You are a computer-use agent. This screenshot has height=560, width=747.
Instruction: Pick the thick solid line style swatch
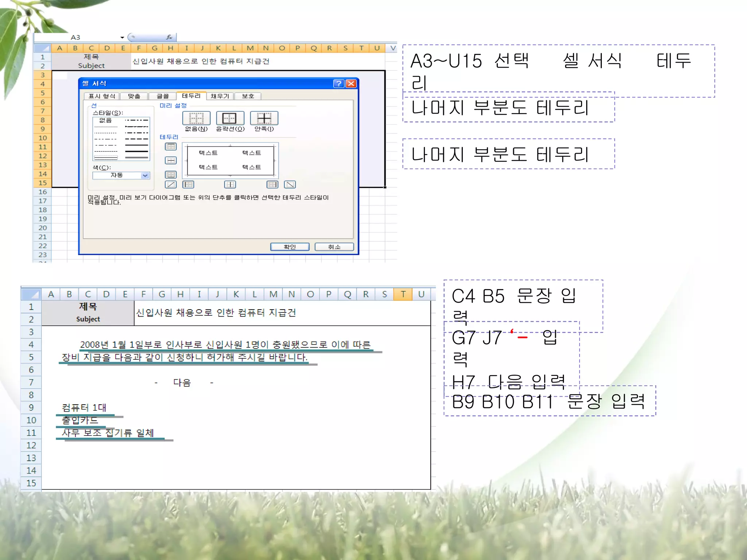(x=136, y=151)
